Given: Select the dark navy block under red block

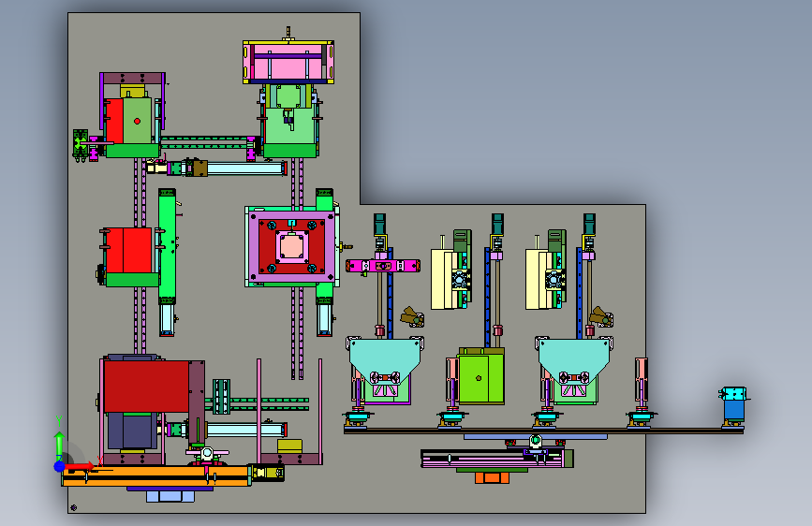Looking at the screenshot, I should [132, 431].
